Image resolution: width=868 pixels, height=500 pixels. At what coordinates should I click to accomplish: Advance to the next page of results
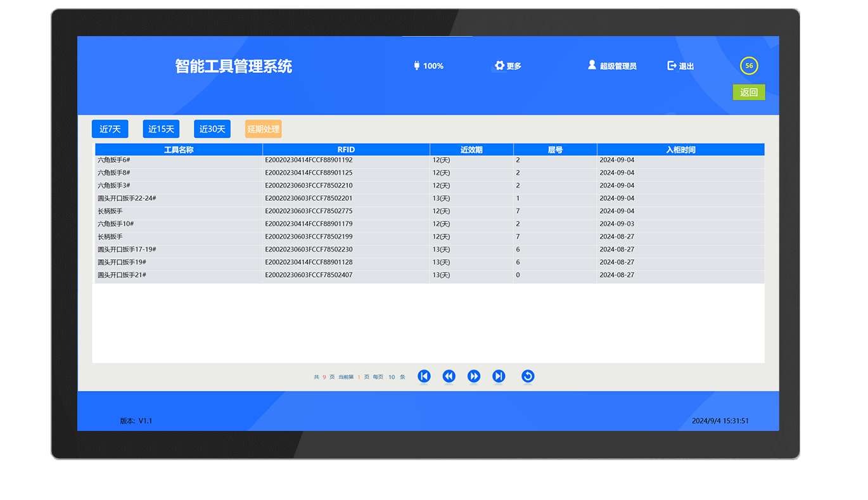pos(473,376)
